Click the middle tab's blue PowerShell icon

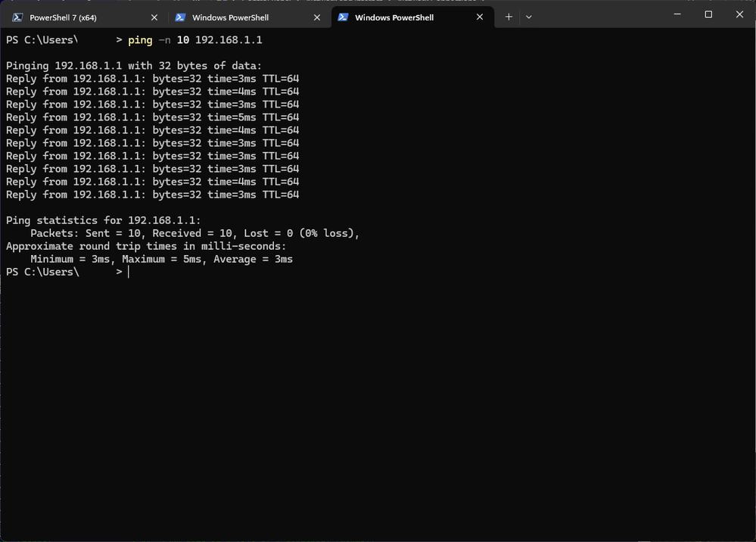tap(180, 17)
